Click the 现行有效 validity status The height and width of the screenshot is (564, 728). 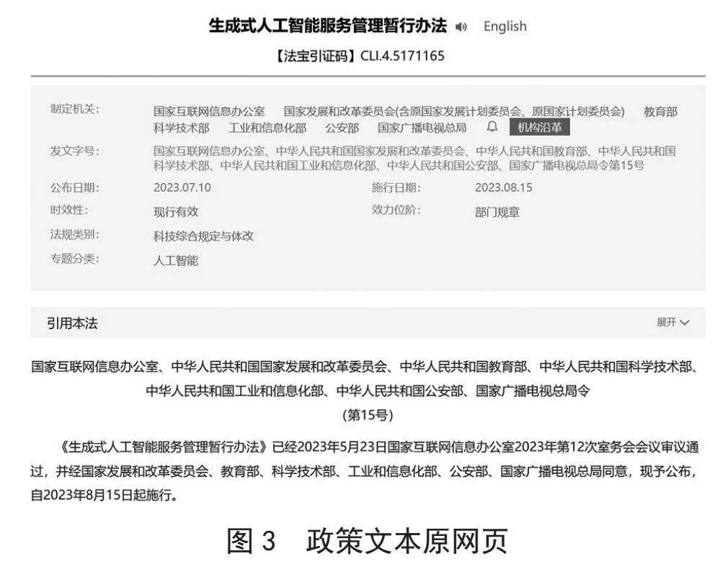point(176,212)
